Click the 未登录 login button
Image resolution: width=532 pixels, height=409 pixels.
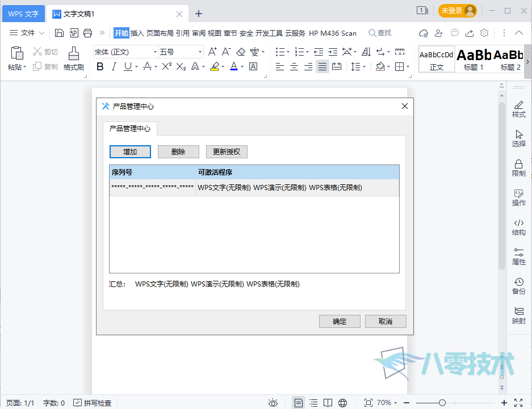(458, 11)
